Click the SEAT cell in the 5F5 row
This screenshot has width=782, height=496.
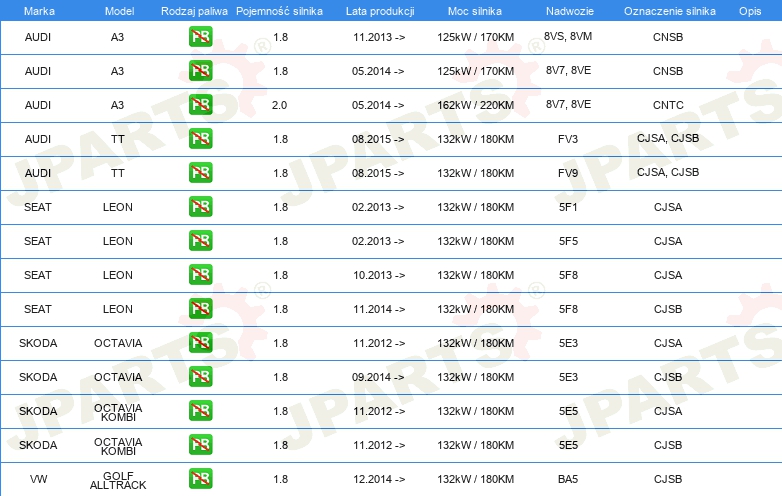[38, 241]
